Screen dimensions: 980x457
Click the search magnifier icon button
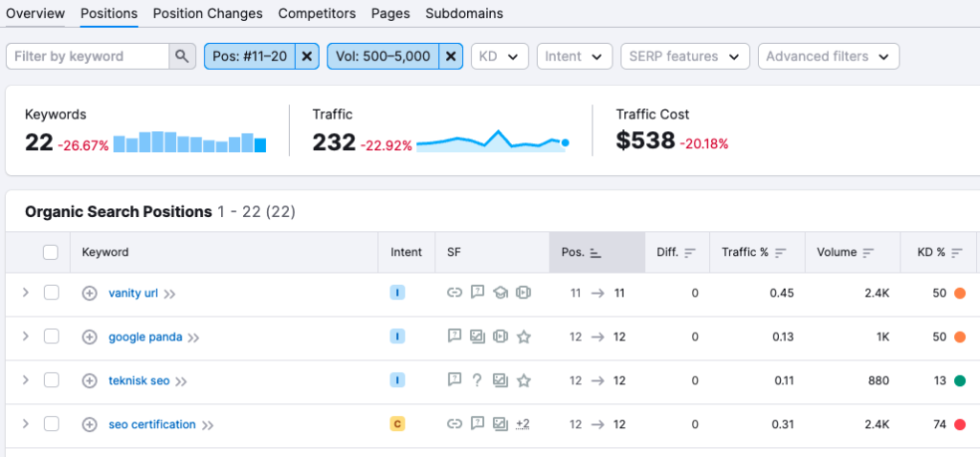point(182,56)
